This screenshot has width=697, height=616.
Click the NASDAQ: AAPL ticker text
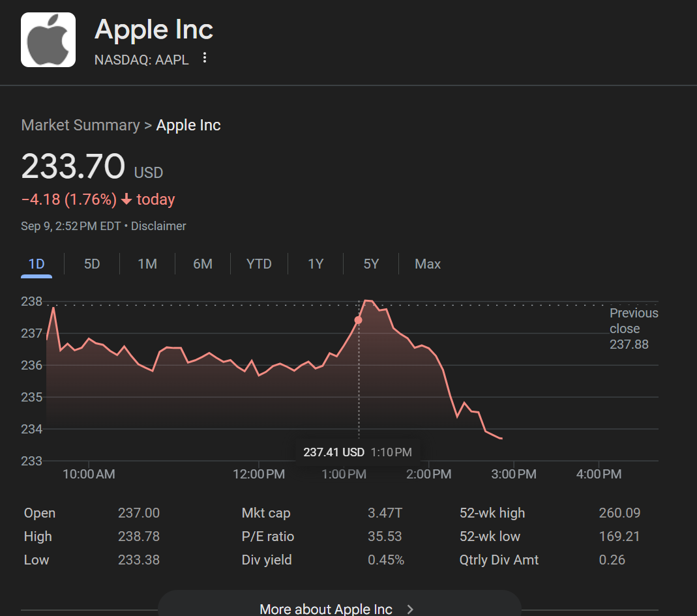[x=141, y=59]
